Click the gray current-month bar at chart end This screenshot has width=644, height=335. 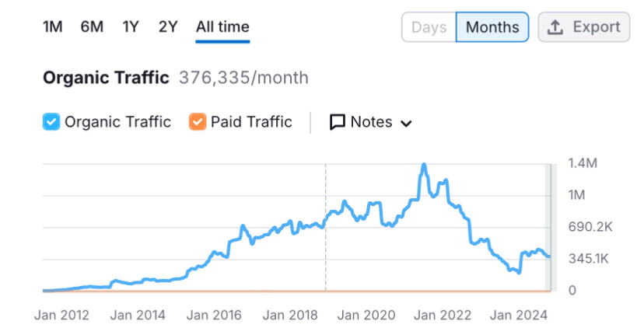tap(551, 228)
